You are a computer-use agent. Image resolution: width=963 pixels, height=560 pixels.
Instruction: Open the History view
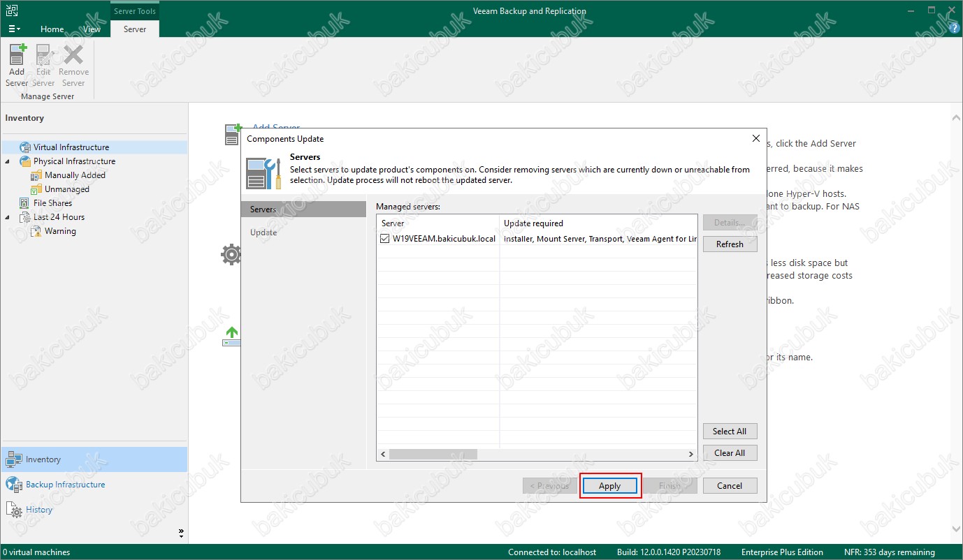(x=94, y=510)
